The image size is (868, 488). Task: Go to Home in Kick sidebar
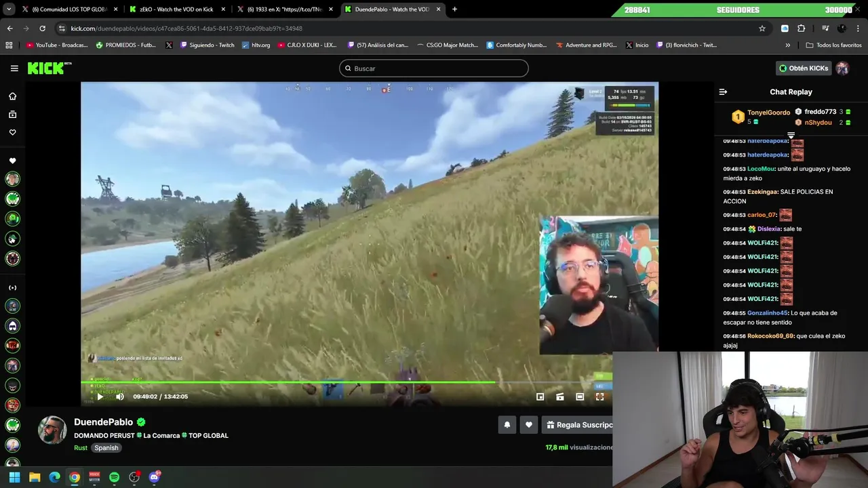pos(12,96)
